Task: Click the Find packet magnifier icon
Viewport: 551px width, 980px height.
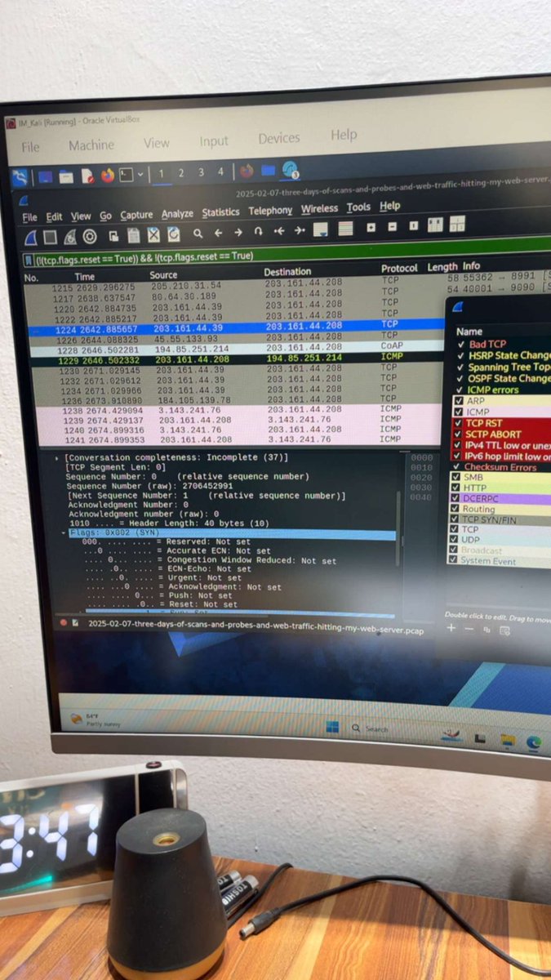Action: click(198, 234)
